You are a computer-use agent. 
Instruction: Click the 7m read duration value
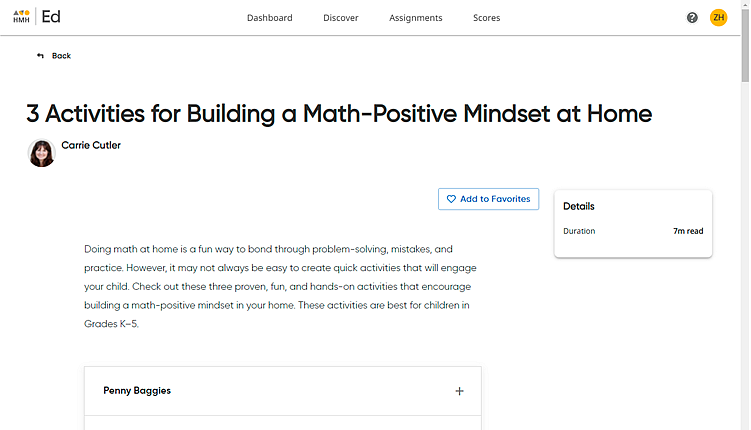tap(688, 231)
